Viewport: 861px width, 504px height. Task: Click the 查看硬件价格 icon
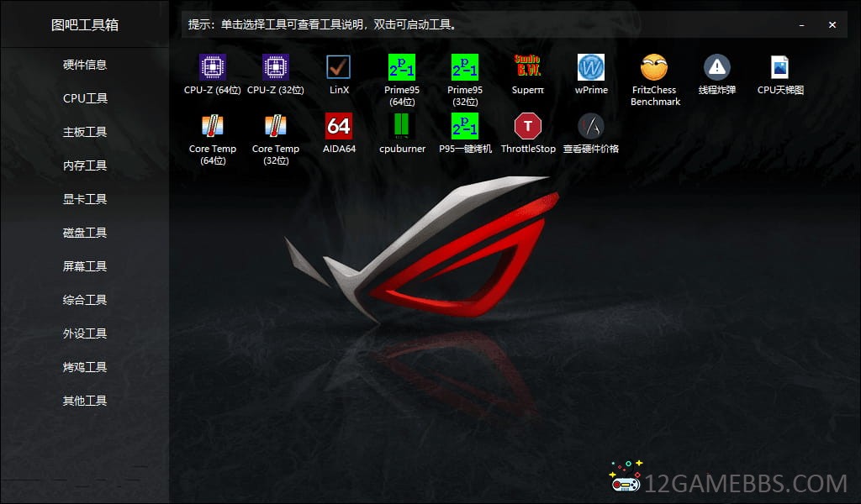591,126
